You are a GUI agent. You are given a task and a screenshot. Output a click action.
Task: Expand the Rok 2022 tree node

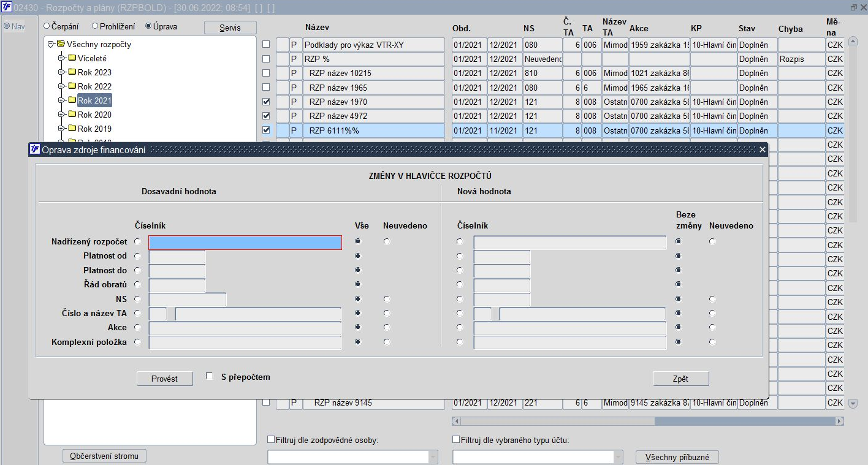pyautogui.click(x=61, y=86)
